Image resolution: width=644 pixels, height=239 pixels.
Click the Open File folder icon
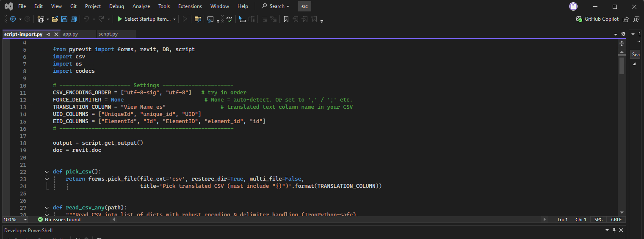pos(55,19)
